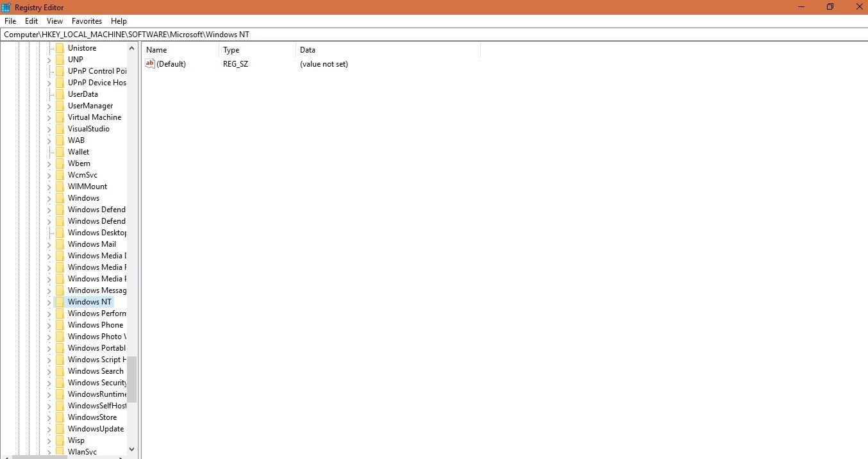This screenshot has height=459, width=868.
Task: Select the WindowsUpdate key label
Action: click(x=96, y=429)
